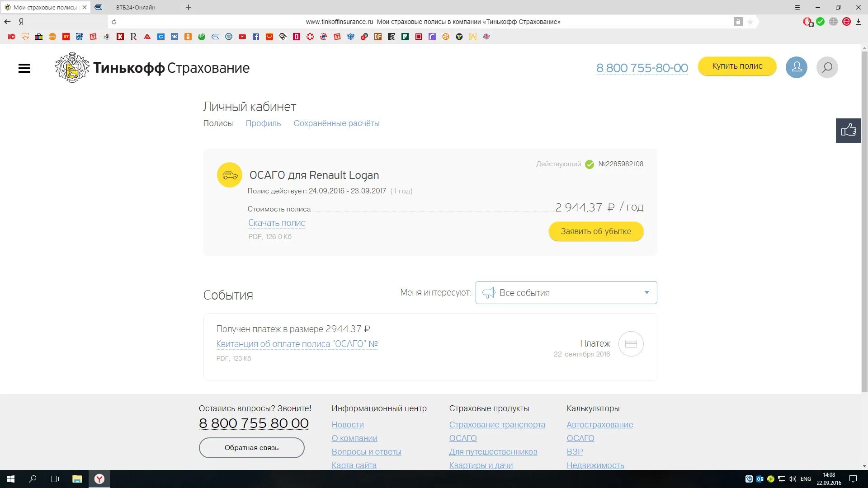Open the user profile avatar icon
Image resolution: width=868 pixels, height=488 pixels.
click(796, 67)
